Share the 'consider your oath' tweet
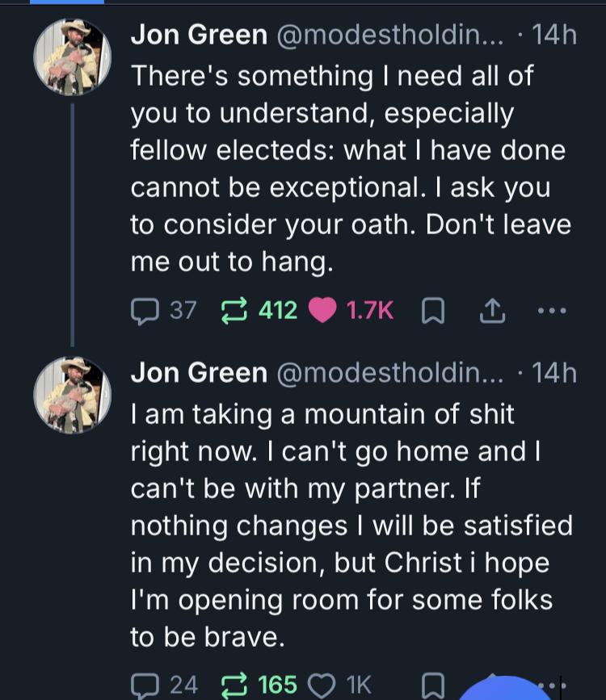606x700 pixels. 492,310
